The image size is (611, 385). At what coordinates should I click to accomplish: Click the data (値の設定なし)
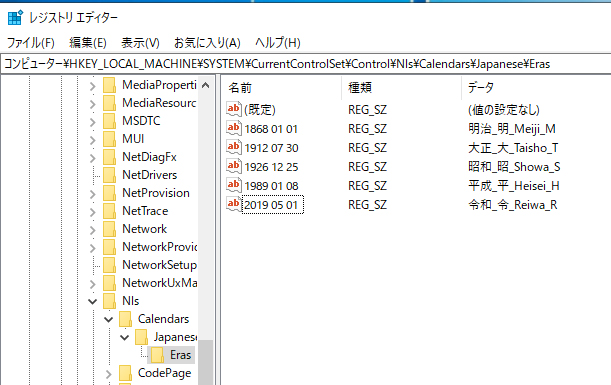click(x=504, y=110)
